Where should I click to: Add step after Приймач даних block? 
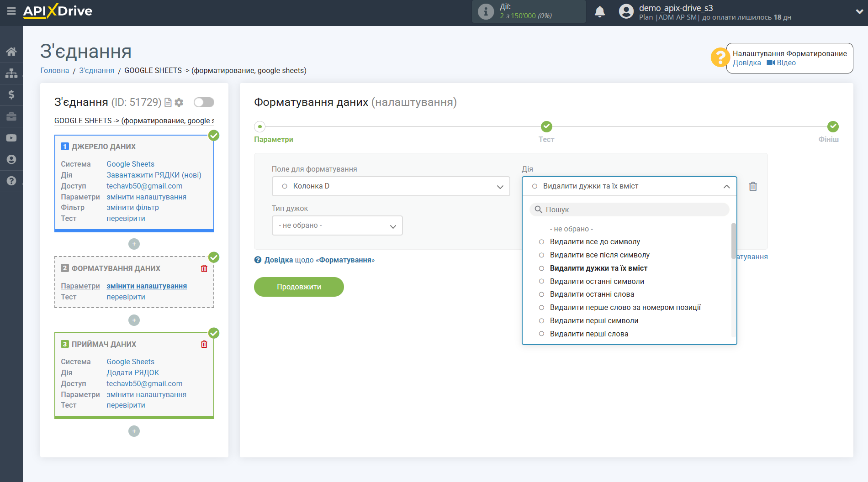coord(134,431)
